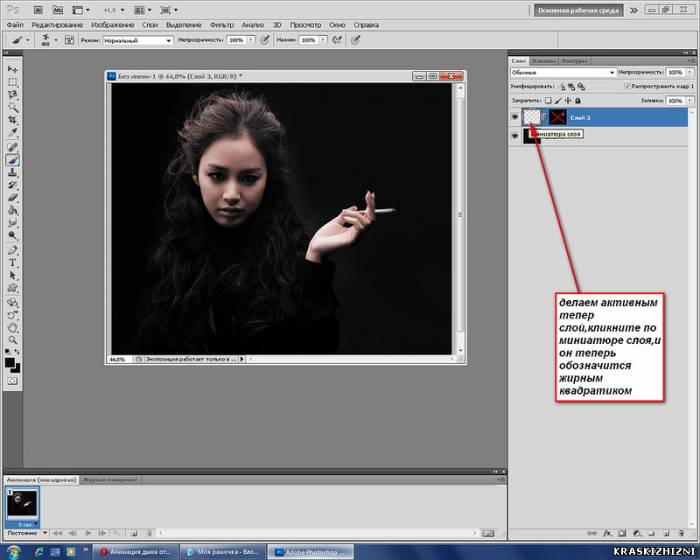Open the Изображение menu
The height and width of the screenshot is (560, 700).
[x=112, y=25]
